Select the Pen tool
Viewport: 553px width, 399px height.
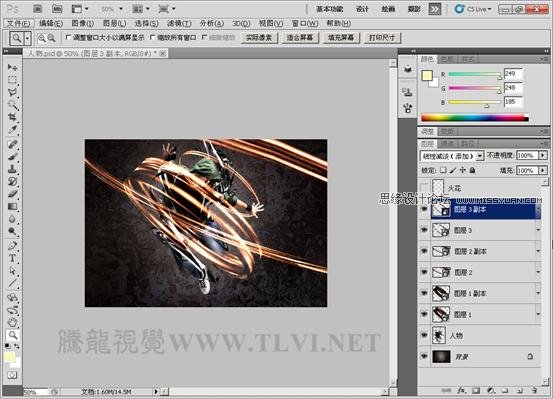[x=13, y=246]
